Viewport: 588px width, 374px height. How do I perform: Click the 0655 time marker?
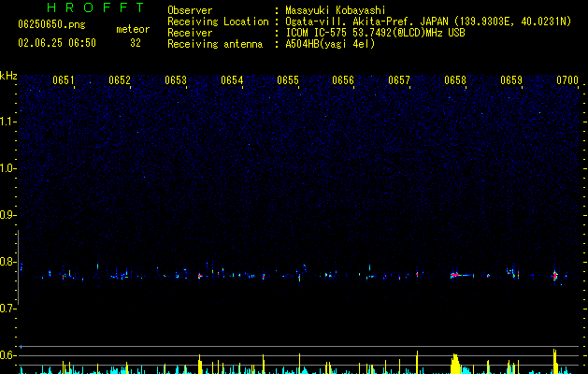pos(288,80)
